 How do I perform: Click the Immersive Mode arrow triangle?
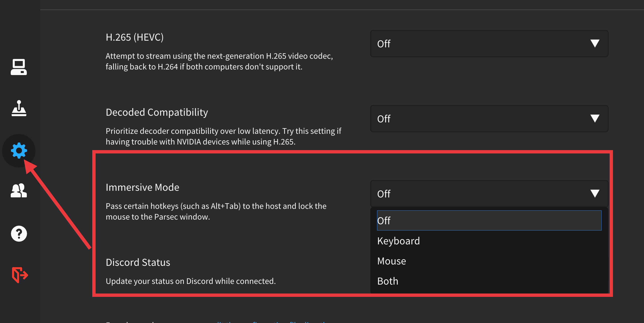click(x=595, y=193)
